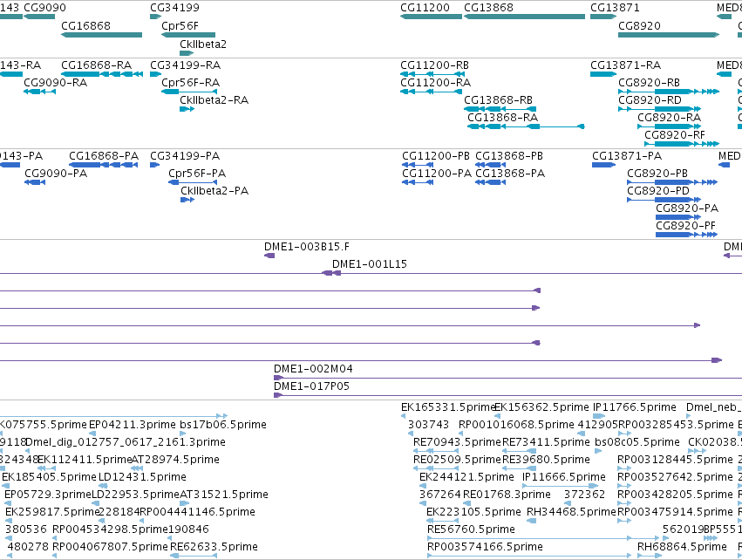This screenshot has height=560, width=742.
Task: Click BAC end DME1-003B15.F
Action: click(307, 247)
